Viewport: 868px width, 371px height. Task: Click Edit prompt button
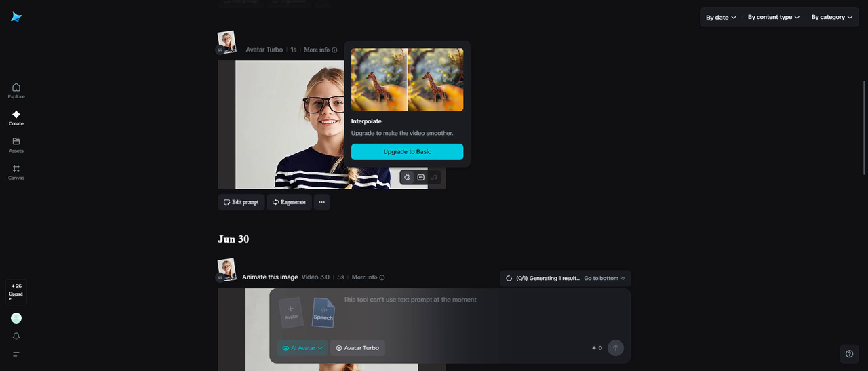(x=241, y=202)
